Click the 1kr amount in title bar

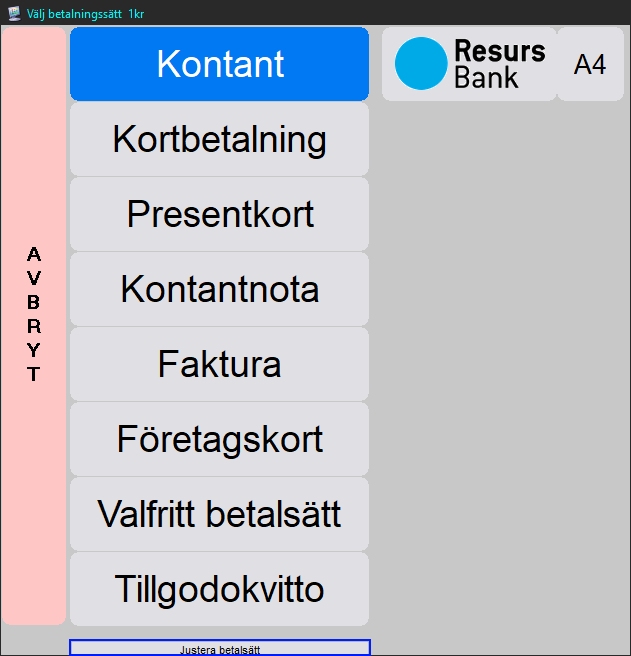click(x=136, y=13)
